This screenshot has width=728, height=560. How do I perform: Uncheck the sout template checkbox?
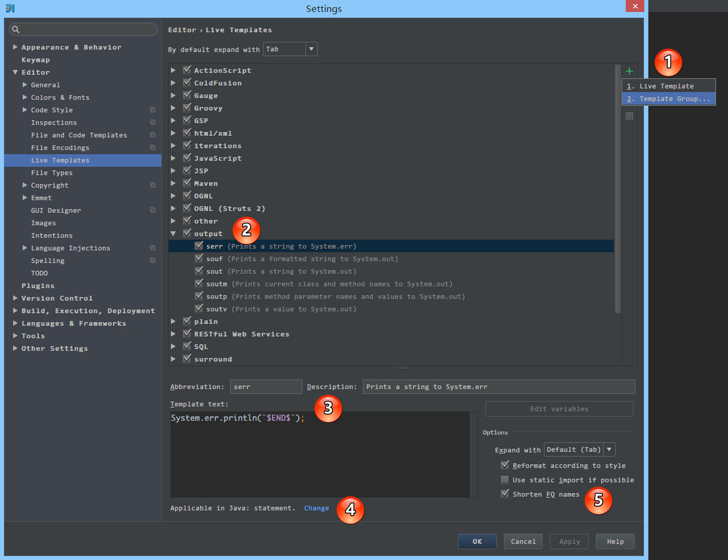click(x=199, y=271)
